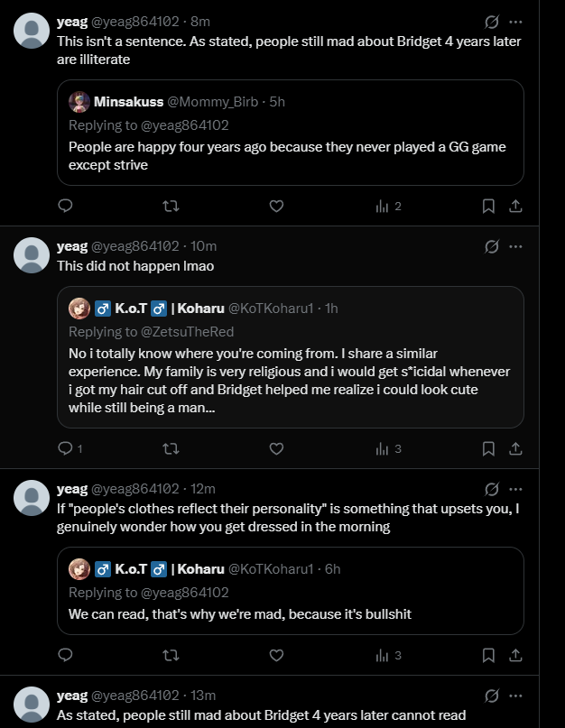The image size is (565, 728).
Task: Share the 'This did not happen lmao' tweet
Action: 515,448
